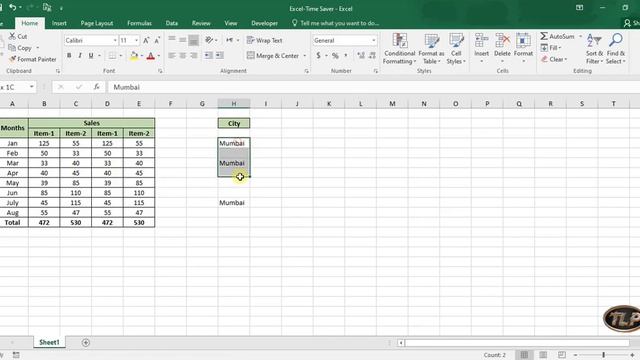
Task: Open the font size dropdown
Action: pyautogui.click(x=136, y=40)
